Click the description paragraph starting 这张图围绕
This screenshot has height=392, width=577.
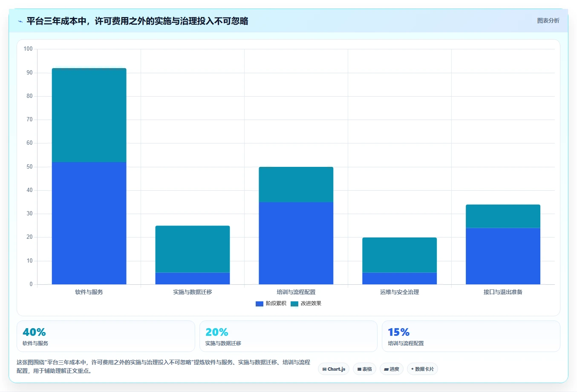(x=164, y=366)
